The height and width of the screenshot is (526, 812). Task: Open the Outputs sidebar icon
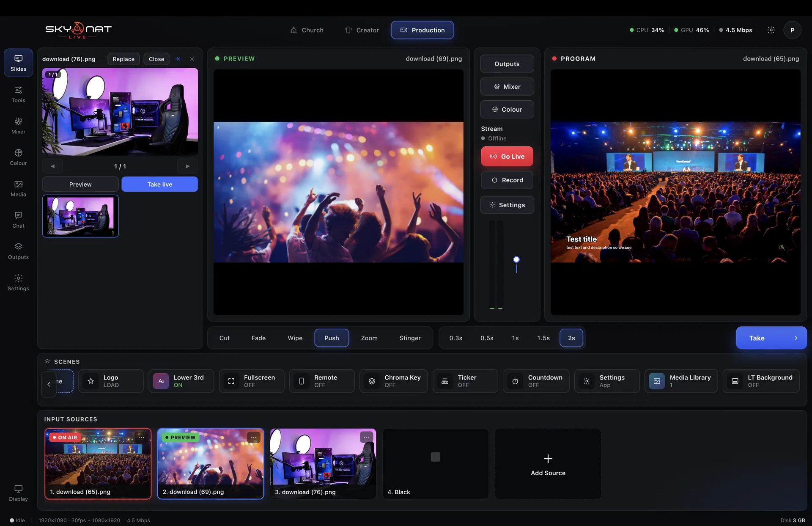tap(18, 251)
